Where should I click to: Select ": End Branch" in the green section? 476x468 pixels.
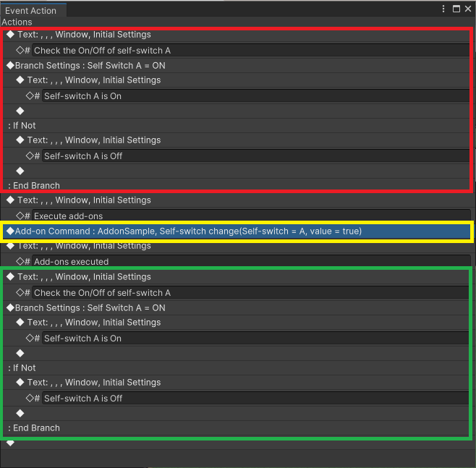click(34, 427)
